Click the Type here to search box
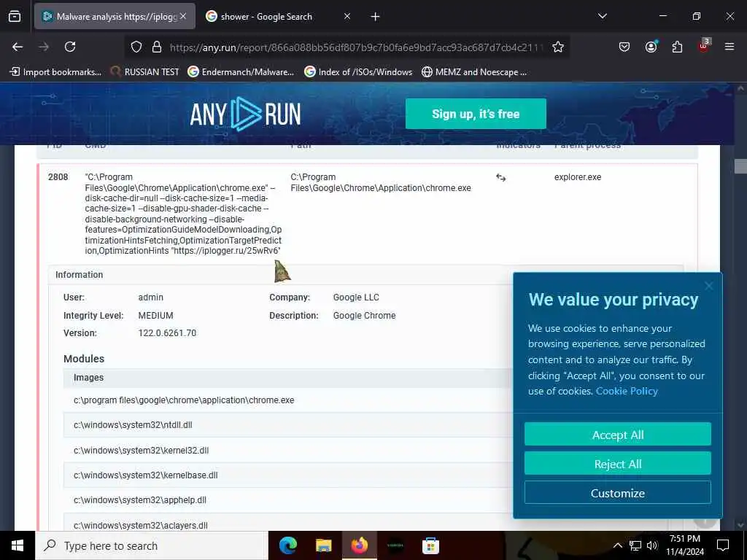The image size is (747, 560). pyautogui.click(x=152, y=545)
